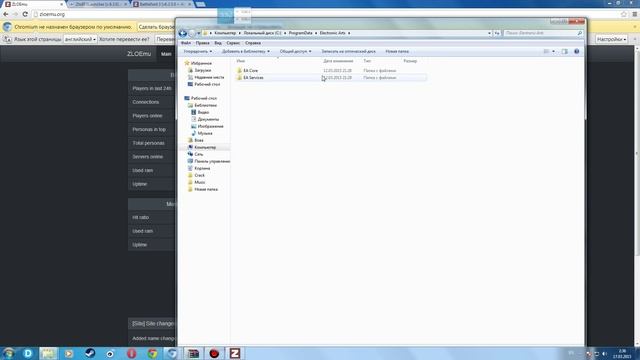The image size is (640, 360).
Task: Sort by the Имя column header
Action: [241, 61]
